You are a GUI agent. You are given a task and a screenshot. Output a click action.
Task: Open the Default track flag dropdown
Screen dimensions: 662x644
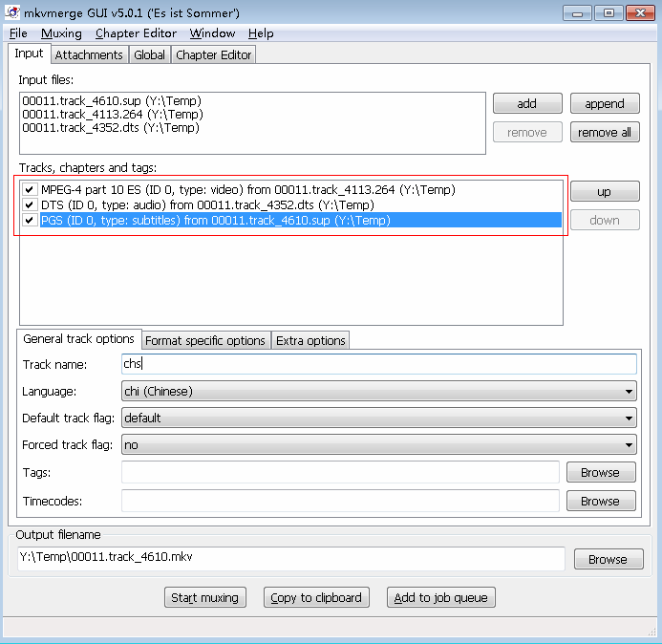click(378, 419)
